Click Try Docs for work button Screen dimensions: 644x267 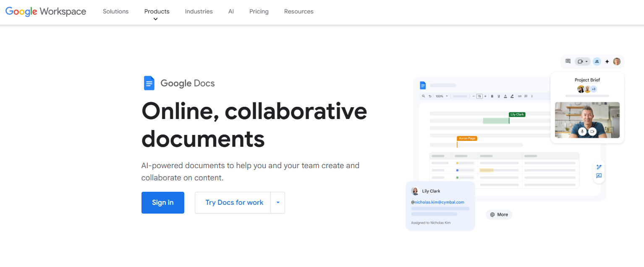233,203
